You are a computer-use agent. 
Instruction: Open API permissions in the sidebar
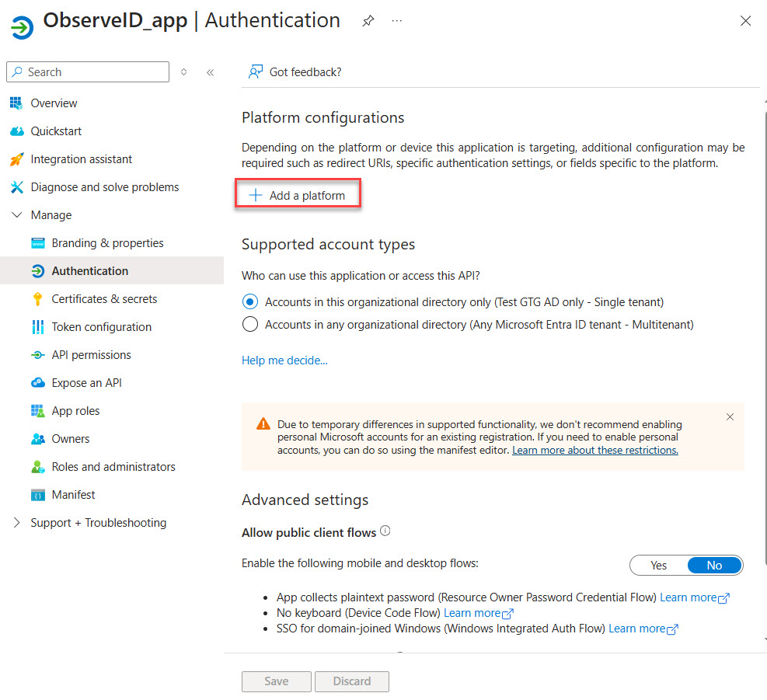point(91,355)
